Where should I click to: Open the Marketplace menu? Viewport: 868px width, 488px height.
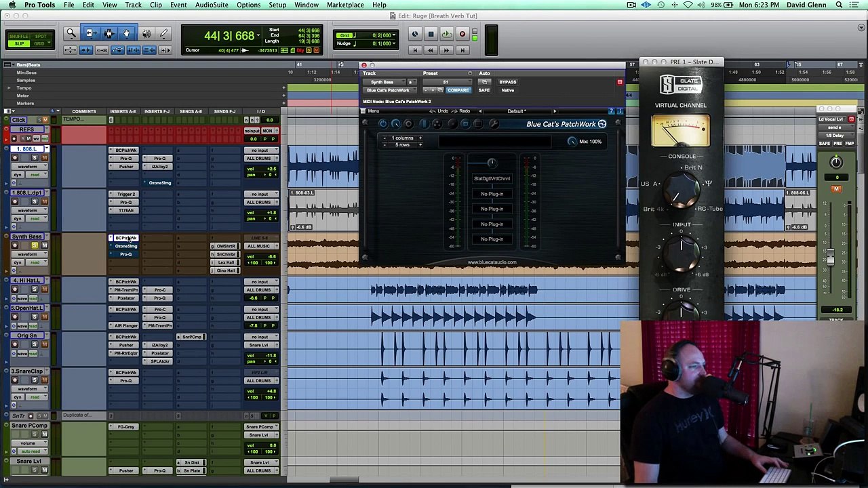[x=345, y=5]
